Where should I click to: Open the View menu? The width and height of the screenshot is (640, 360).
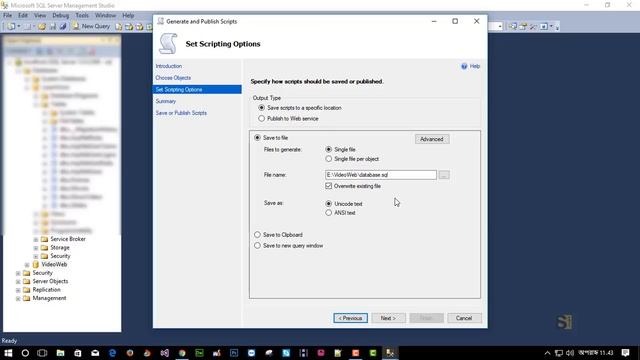(40, 16)
